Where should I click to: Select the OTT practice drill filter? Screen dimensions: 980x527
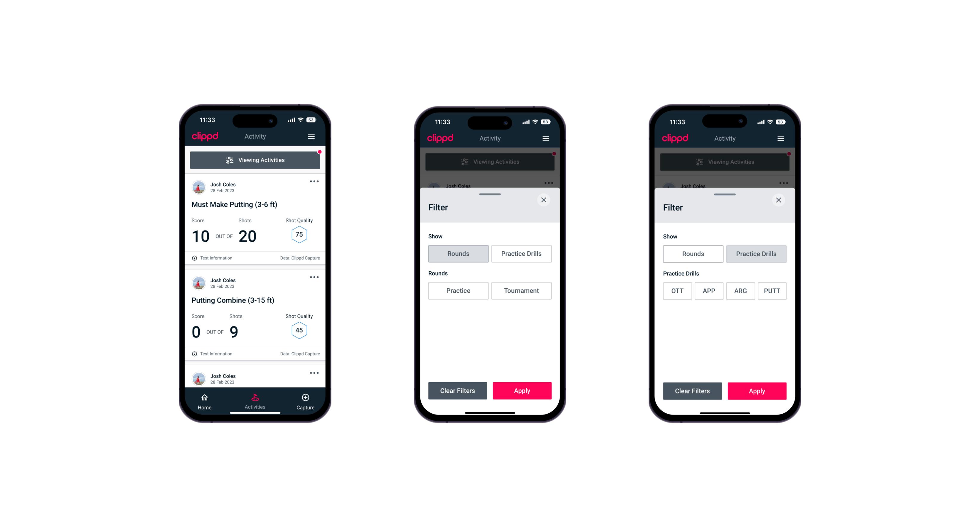click(678, 291)
